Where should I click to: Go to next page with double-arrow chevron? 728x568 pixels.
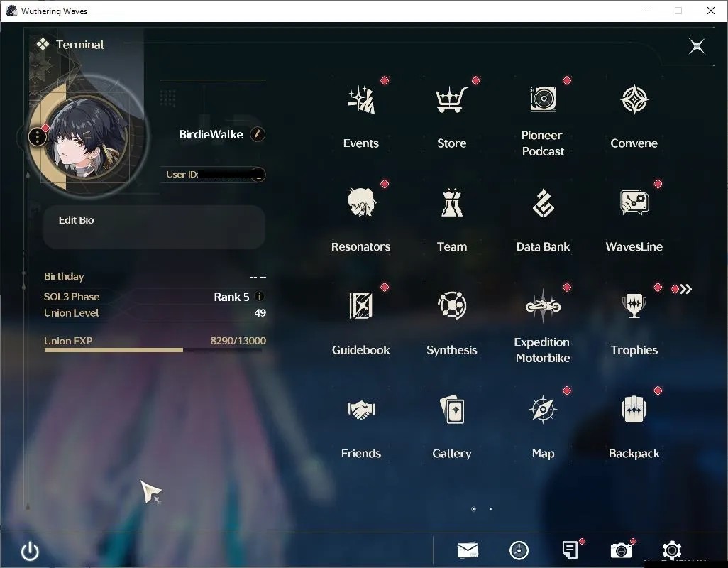click(685, 290)
